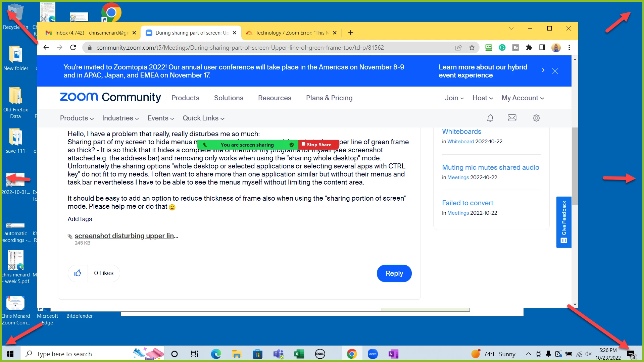Open Zoom Community notifications bell
Image resolution: width=644 pixels, height=362 pixels.
(490, 118)
